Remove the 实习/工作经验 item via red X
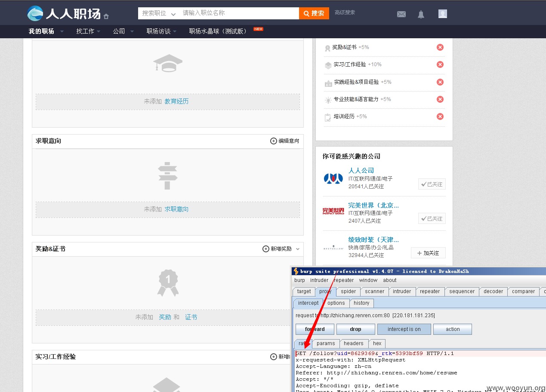The height and width of the screenshot is (392, 546). tap(440, 64)
